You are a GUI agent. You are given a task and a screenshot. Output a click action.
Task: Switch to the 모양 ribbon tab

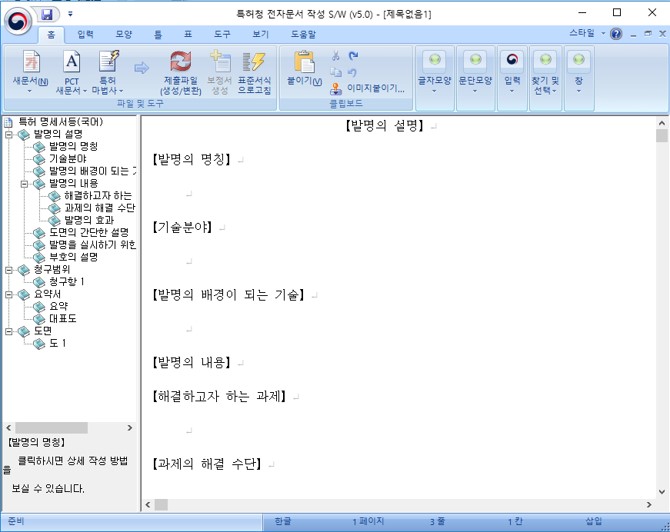coord(123,35)
